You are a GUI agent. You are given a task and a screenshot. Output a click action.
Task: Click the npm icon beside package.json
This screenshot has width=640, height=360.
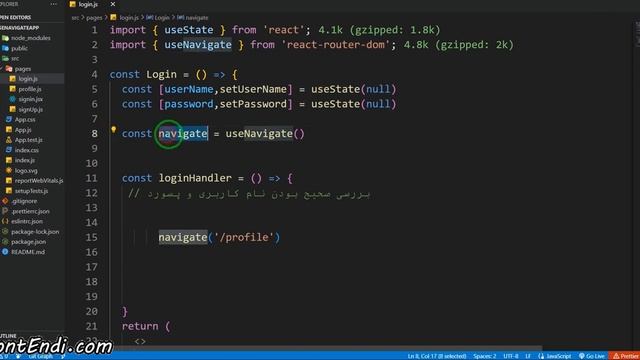point(5,242)
